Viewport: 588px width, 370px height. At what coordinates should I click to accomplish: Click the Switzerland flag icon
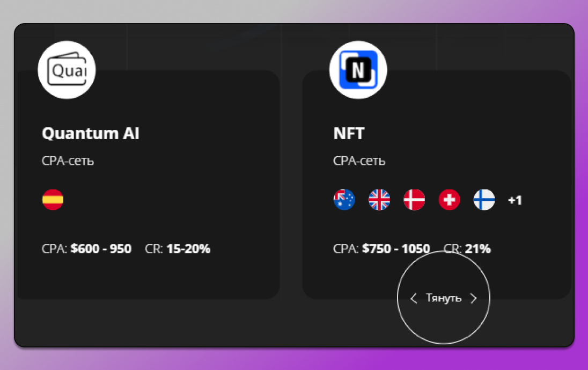[x=449, y=200]
